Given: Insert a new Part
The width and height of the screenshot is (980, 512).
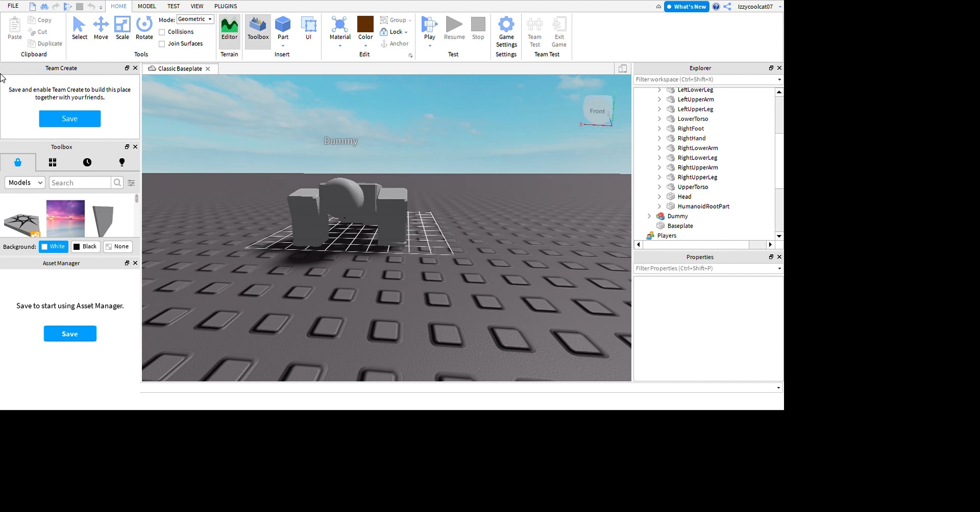Looking at the screenshot, I should pos(283,28).
